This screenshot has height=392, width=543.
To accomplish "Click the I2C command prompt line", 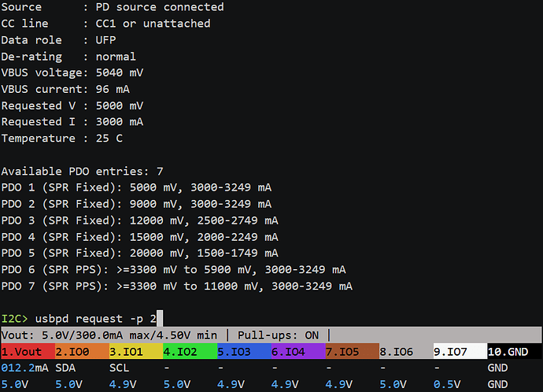I will (x=79, y=318).
